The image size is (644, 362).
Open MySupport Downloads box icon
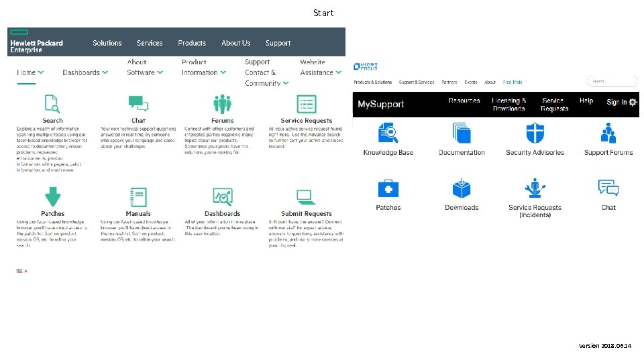462,188
